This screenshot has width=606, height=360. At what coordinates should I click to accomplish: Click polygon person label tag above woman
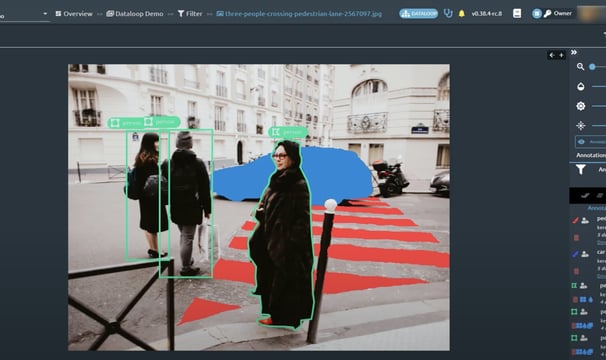point(288,132)
